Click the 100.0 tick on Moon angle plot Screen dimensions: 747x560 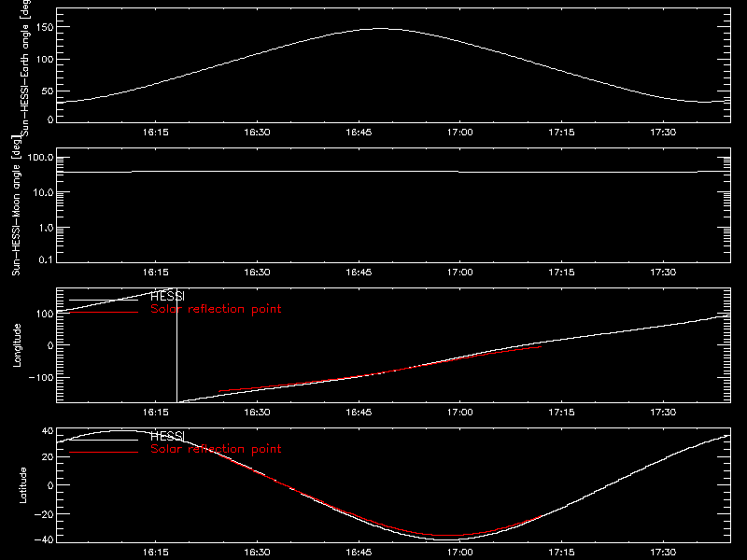(x=40, y=157)
